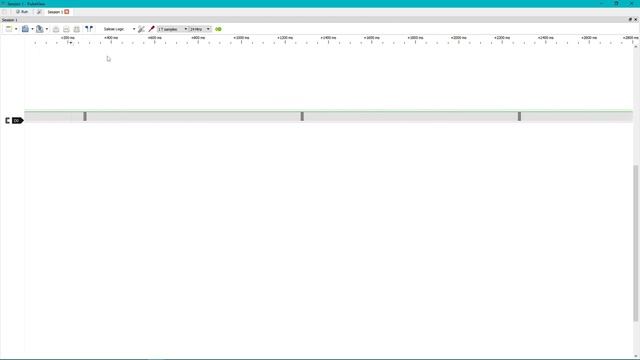Viewport: 640px width, 360px height.
Task: Click the zoom in icon
Action: click(56, 29)
